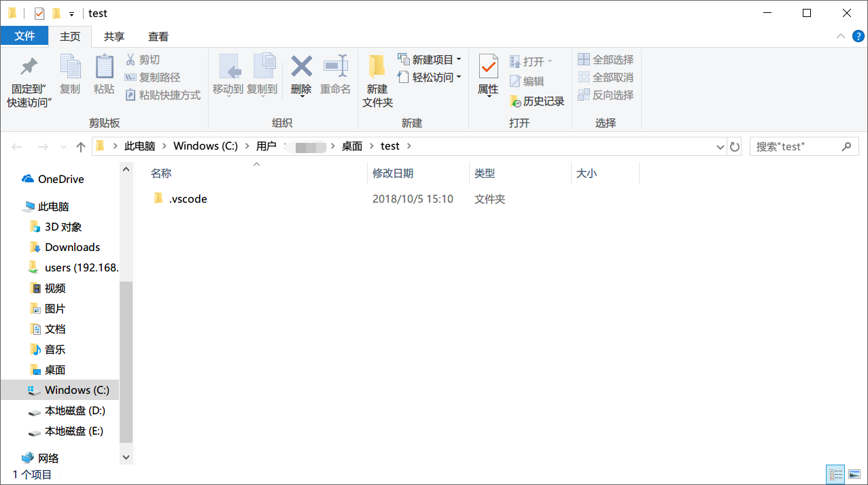Click 粘贴快捷方式 option
The width and height of the screenshot is (868, 485).
click(163, 95)
